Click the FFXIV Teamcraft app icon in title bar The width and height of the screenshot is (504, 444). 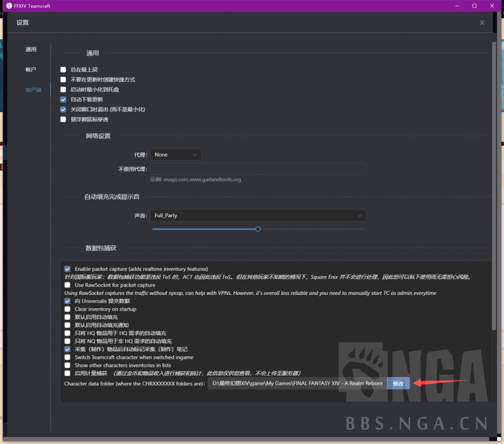point(9,6)
